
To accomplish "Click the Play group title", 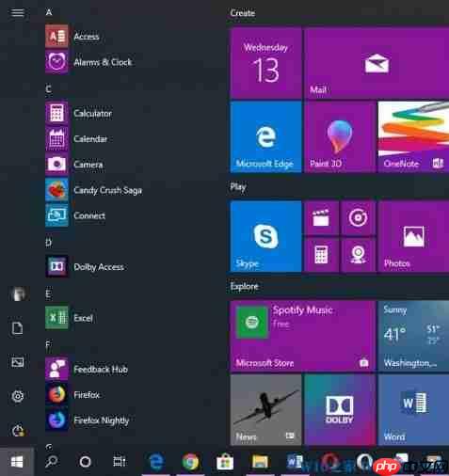I will 238,187.
